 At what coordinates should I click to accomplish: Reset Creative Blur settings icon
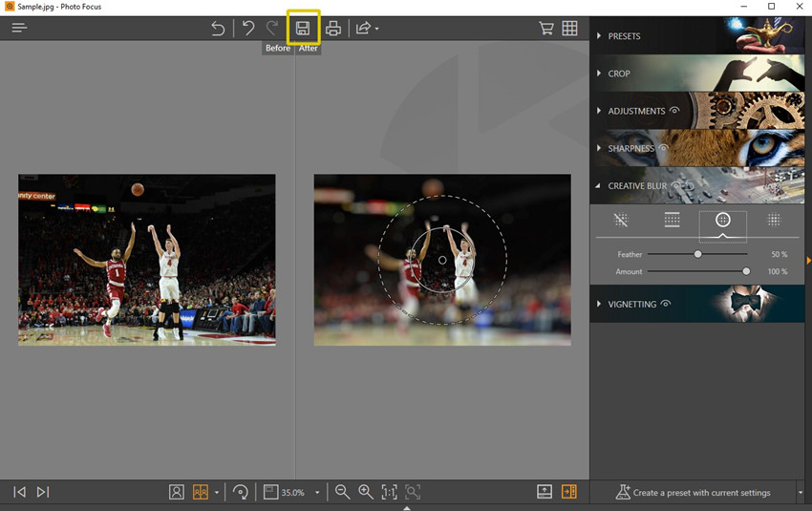(x=690, y=185)
